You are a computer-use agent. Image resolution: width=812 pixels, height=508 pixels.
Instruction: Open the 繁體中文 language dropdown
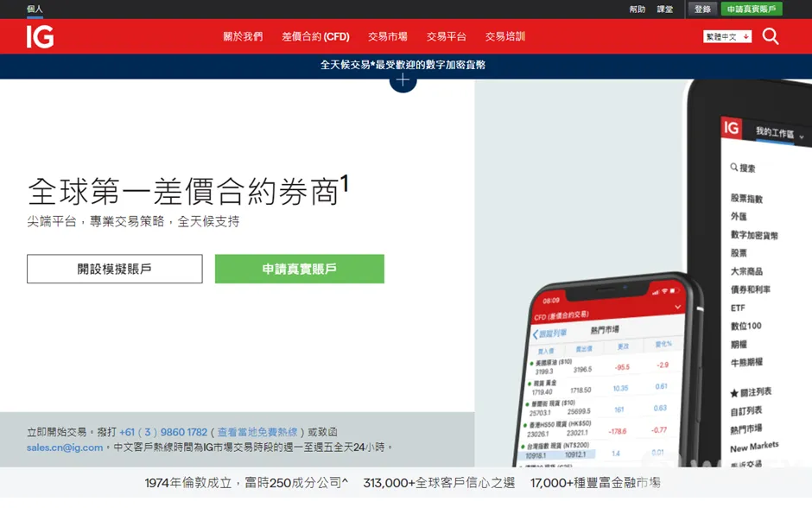[727, 37]
